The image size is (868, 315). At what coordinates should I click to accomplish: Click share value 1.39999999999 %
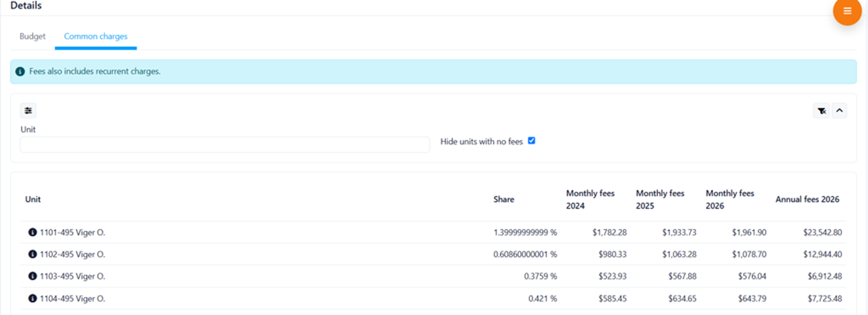[525, 232]
